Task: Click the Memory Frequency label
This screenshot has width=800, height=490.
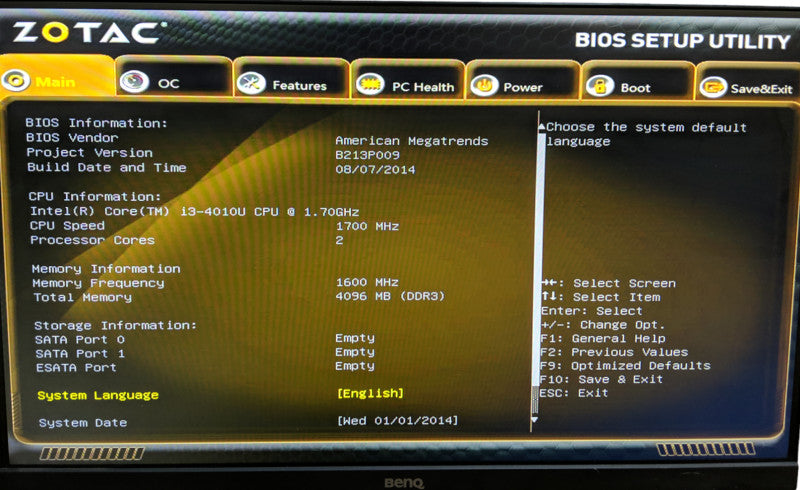Action: click(x=98, y=283)
